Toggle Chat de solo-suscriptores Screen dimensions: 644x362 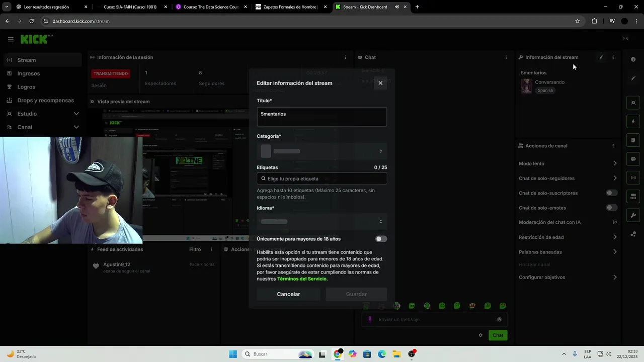coord(611,193)
